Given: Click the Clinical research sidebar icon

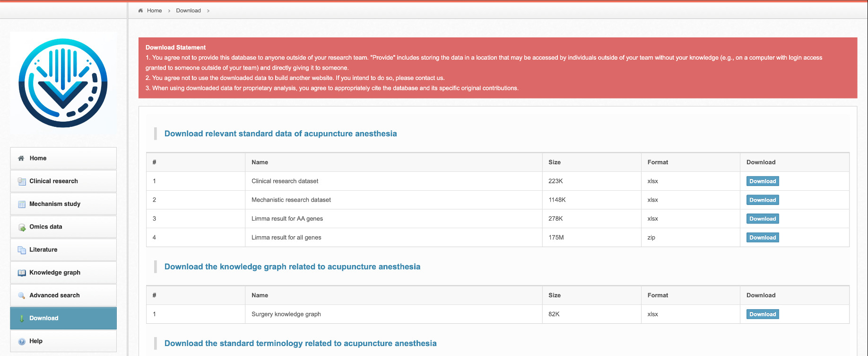Looking at the screenshot, I should point(22,181).
